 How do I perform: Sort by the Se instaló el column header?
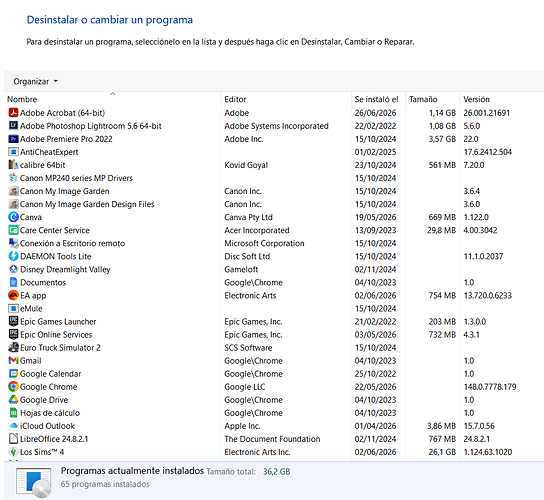376,99
